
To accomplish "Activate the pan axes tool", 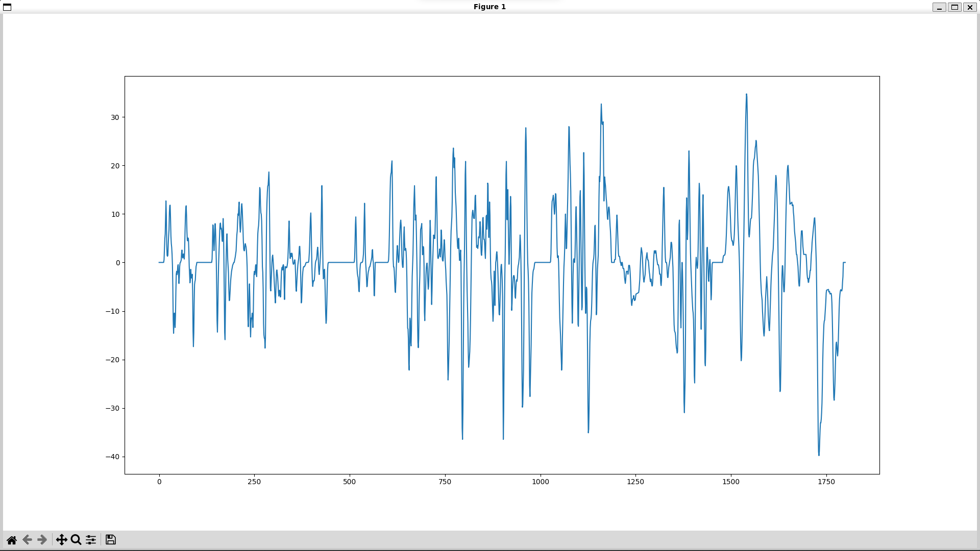I will pos(62,540).
